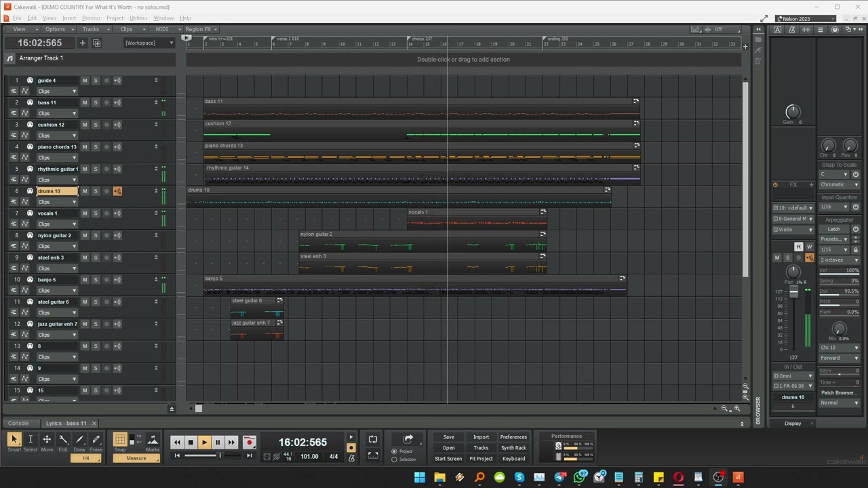This screenshot has height=488, width=868.
Task: Enable the Arpeggiator power button
Action: [856, 229]
